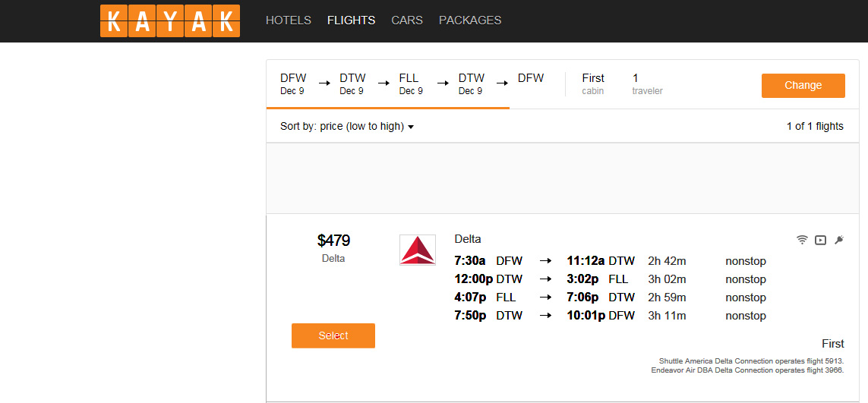Click the Delta airline logo

pyautogui.click(x=418, y=250)
